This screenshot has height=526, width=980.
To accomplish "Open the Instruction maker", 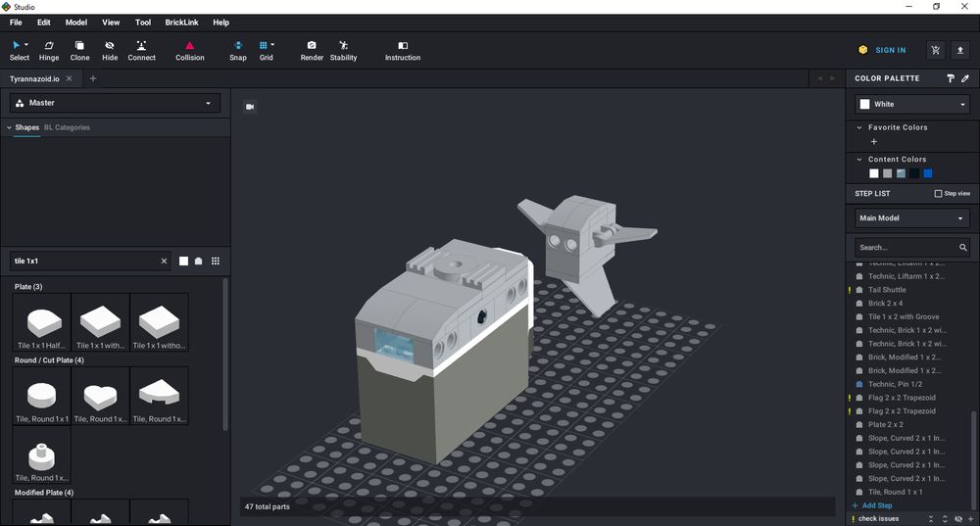I will pos(402,50).
